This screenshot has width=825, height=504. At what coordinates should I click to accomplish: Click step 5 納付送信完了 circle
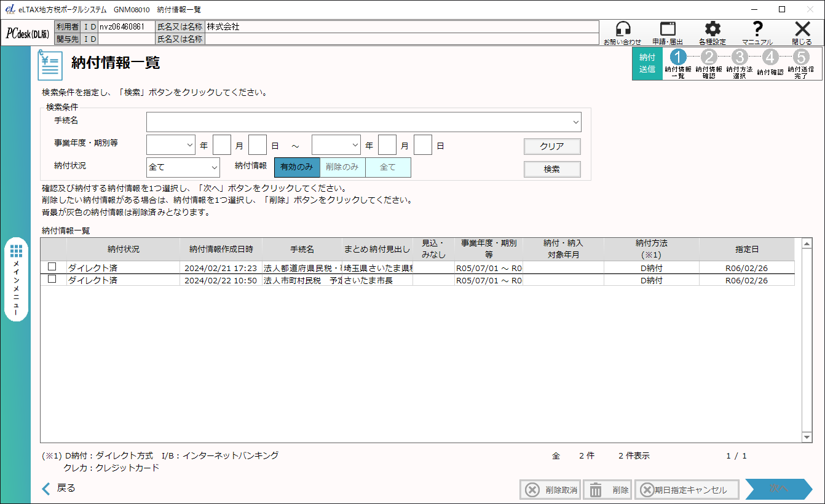[x=800, y=57]
